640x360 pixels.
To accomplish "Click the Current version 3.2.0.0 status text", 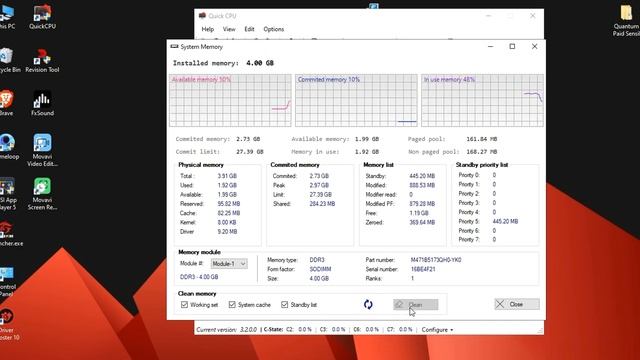I will tap(227, 329).
